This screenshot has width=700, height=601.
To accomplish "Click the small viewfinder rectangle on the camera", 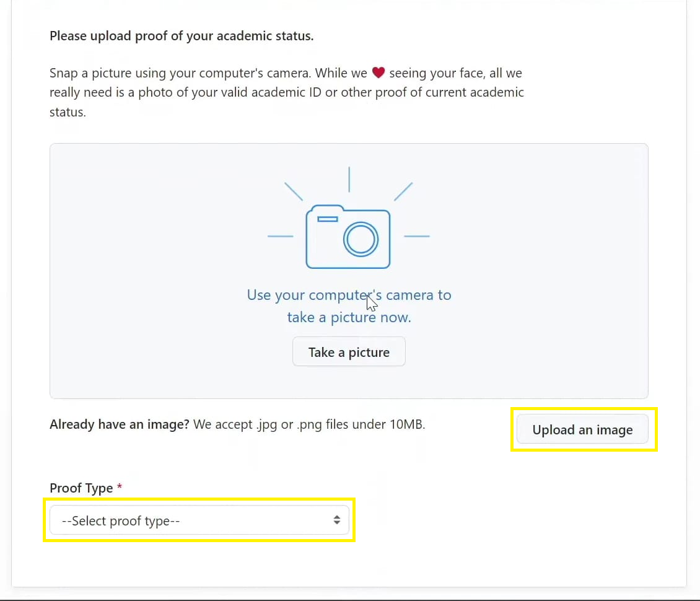I will 327,219.
